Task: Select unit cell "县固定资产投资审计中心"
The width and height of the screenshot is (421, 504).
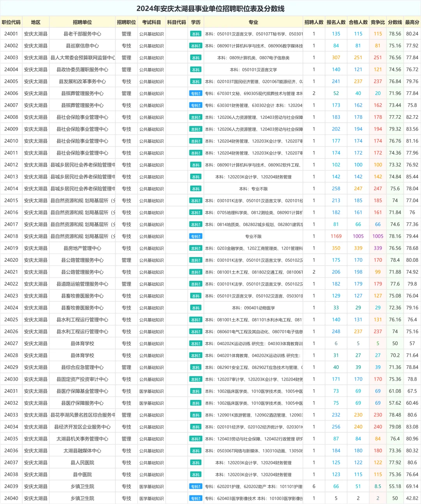Action: point(82,379)
